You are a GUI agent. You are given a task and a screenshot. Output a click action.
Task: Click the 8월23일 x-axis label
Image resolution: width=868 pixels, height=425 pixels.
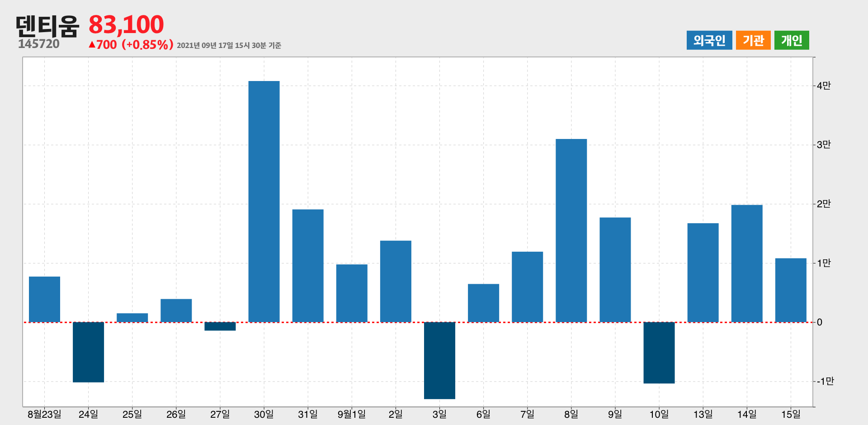pos(44,414)
